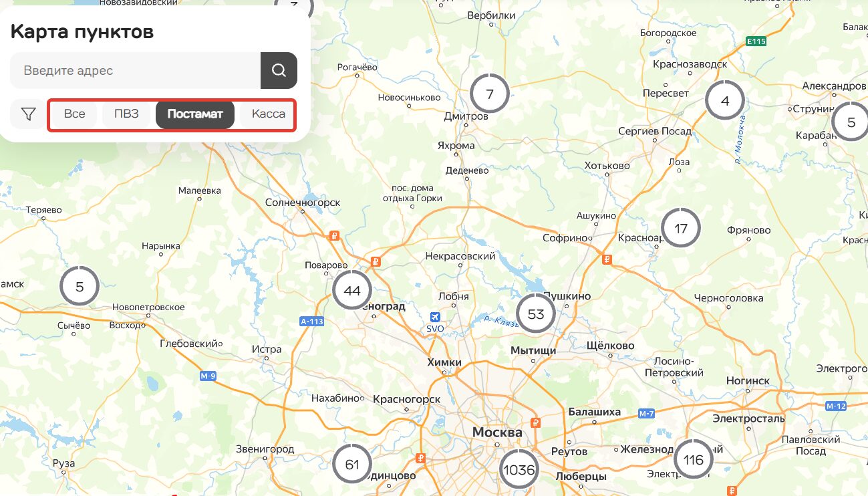Click the 116 cluster near Электросталь
Viewport: 868px width, 496px height.
[x=694, y=460]
